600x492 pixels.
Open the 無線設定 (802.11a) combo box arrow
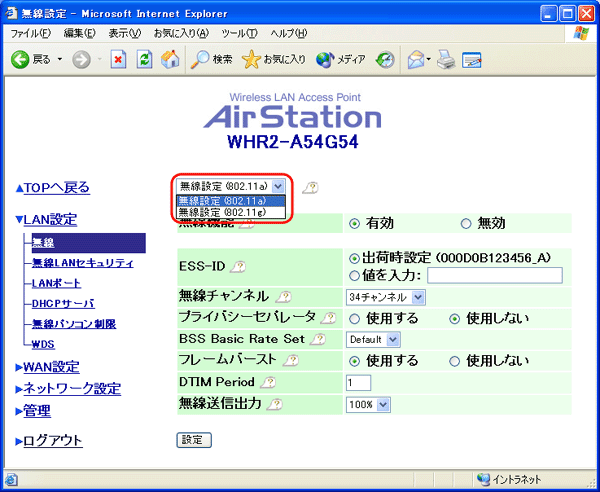click(278, 187)
